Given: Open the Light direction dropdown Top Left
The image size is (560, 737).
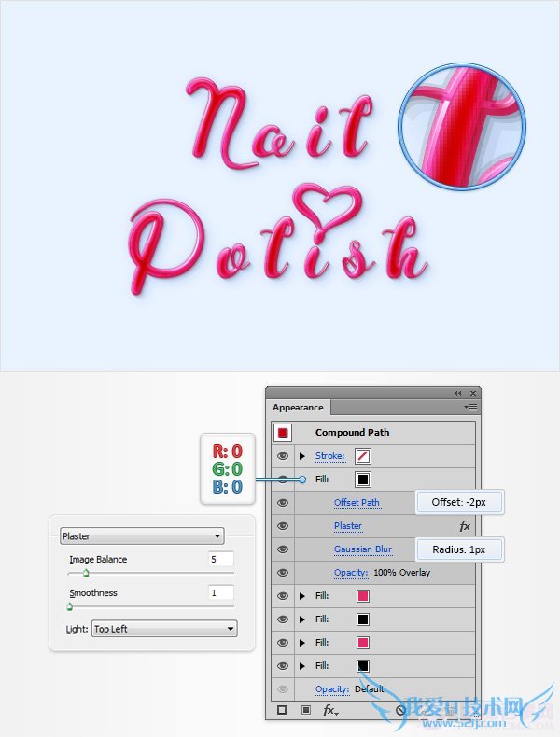Looking at the screenshot, I should point(164,629).
